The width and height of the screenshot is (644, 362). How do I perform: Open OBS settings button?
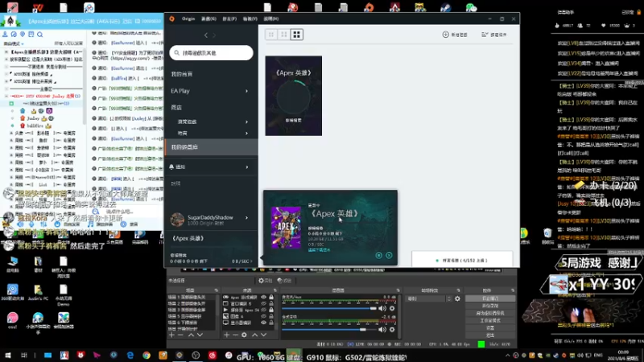click(490, 328)
